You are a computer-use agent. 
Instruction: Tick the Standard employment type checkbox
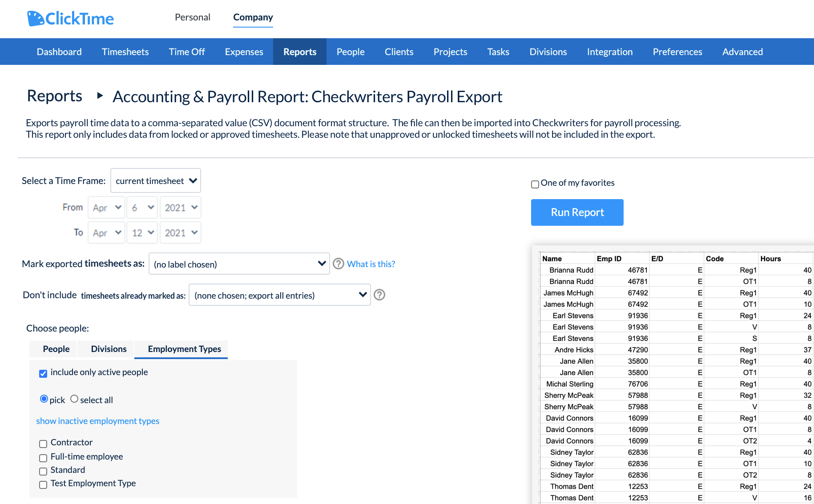point(43,471)
